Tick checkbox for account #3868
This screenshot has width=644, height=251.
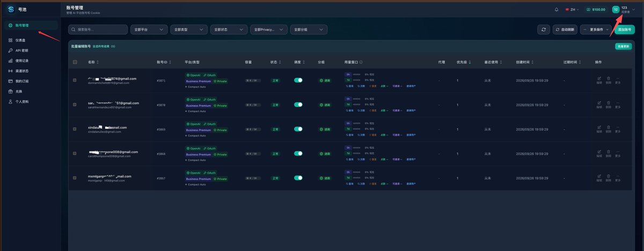tap(75, 154)
